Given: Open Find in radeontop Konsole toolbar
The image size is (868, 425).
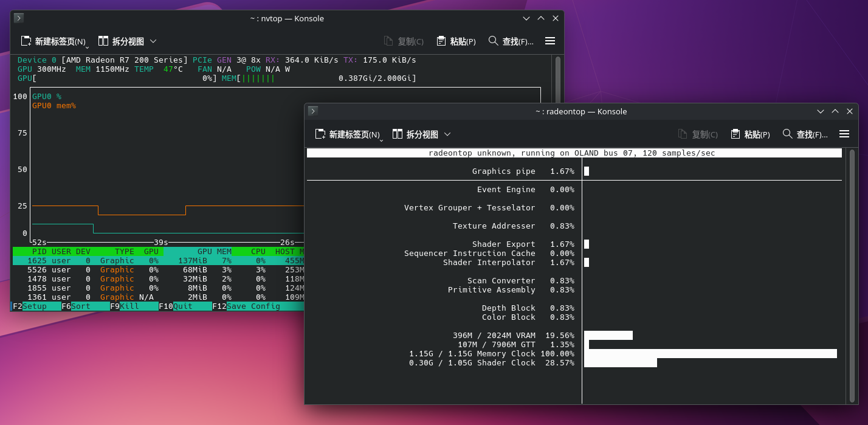Looking at the screenshot, I should [x=805, y=134].
